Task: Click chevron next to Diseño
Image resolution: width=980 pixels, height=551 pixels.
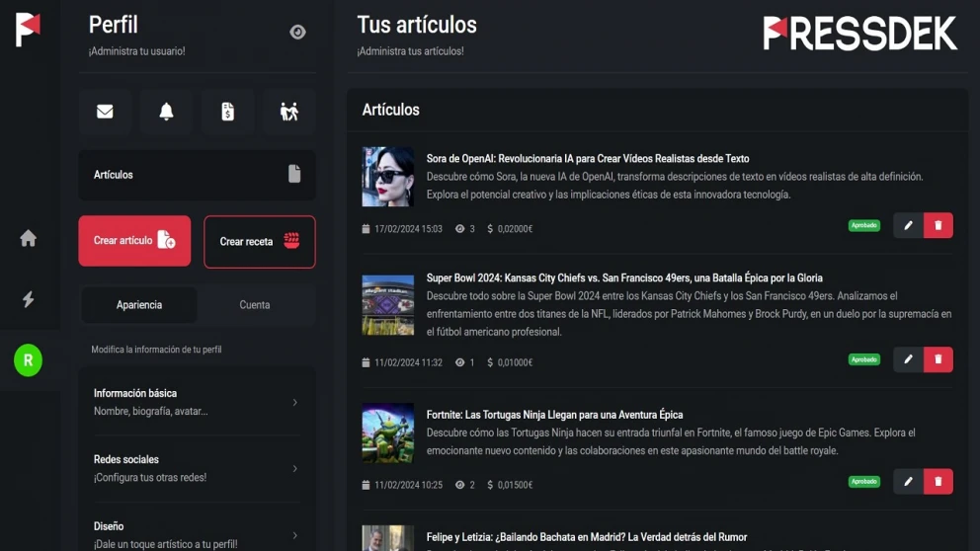Action: pos(295,535)
